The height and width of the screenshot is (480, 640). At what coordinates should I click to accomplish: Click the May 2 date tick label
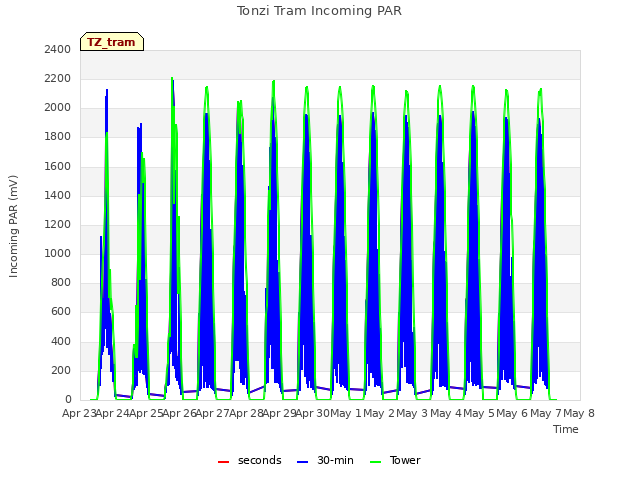(x=379, y=413)
